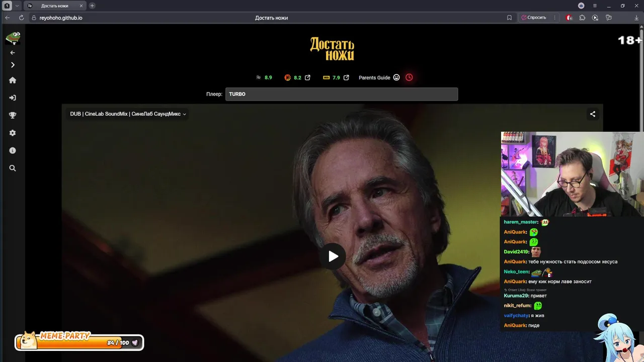Screen dimensions: 644x362
Task: Click the padlock site info icon
Action: pyautogui.click(x=34, y=18)
